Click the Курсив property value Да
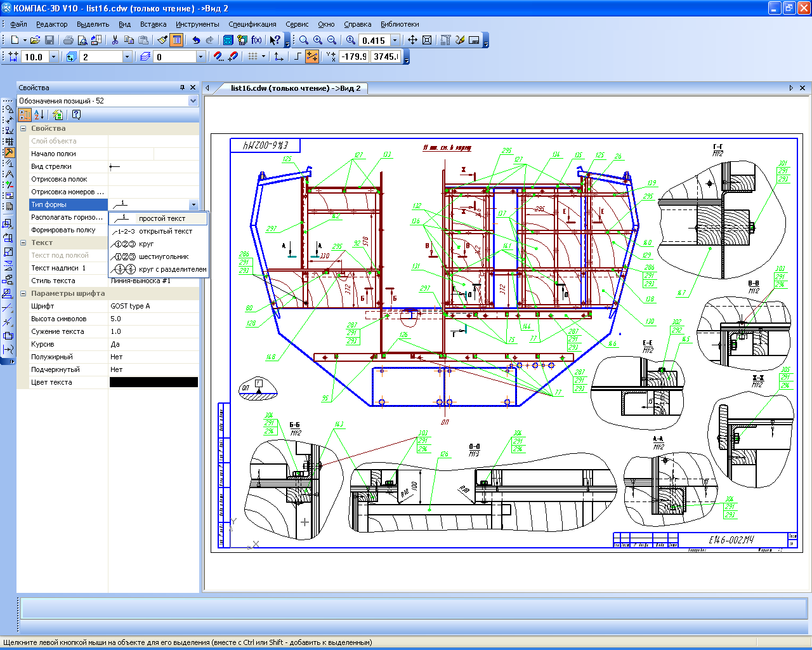The width and height of the screenshot is (812, 650). click(x=153, y=344)
